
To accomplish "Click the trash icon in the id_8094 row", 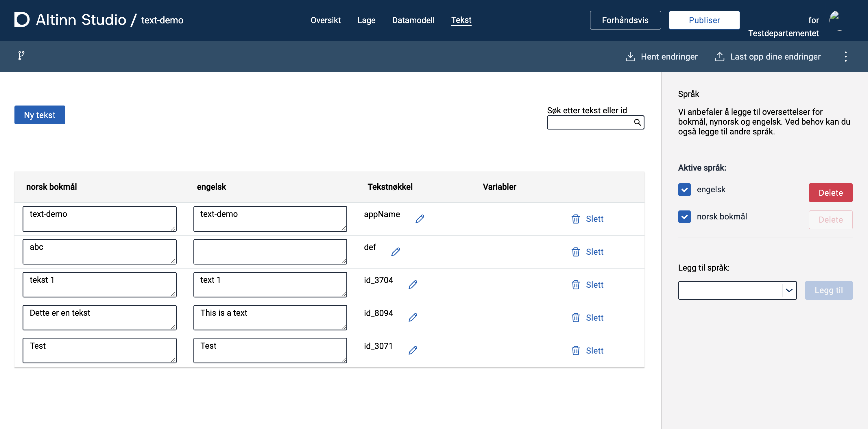I will 575,317.
